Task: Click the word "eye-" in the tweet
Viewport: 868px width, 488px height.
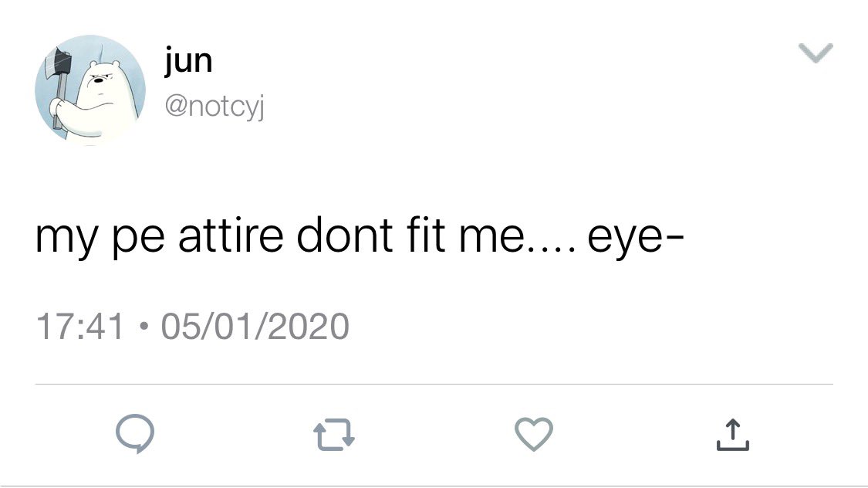Action: [633, 236]
